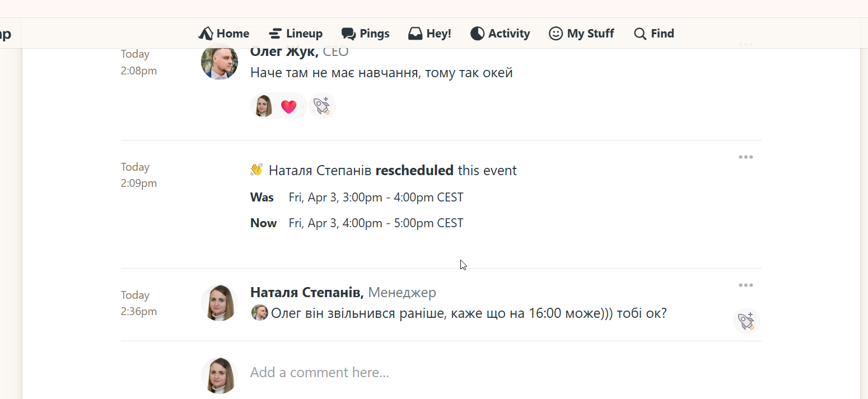The width and height of the screenshot is (868, 399).
Task: Open Home from the navigation bar
Action: pyautogui.click(x=224, y=34)
